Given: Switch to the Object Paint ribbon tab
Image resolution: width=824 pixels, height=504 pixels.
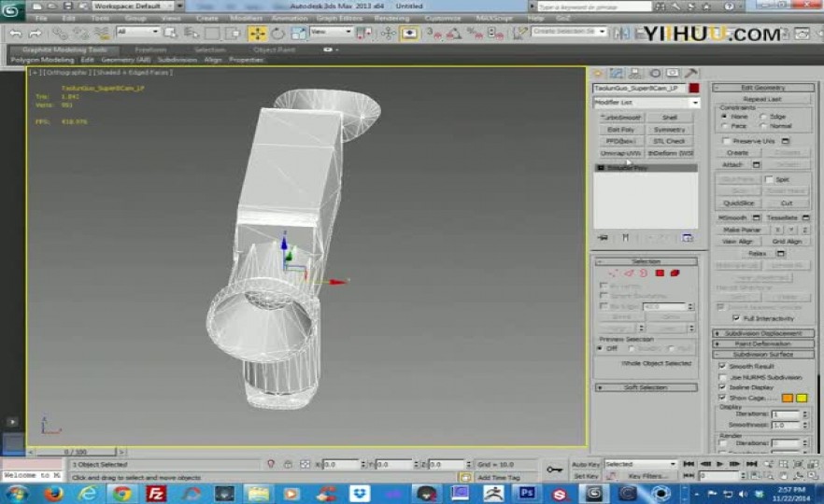Looking at the screenshot, I should (x=274, y=49).
